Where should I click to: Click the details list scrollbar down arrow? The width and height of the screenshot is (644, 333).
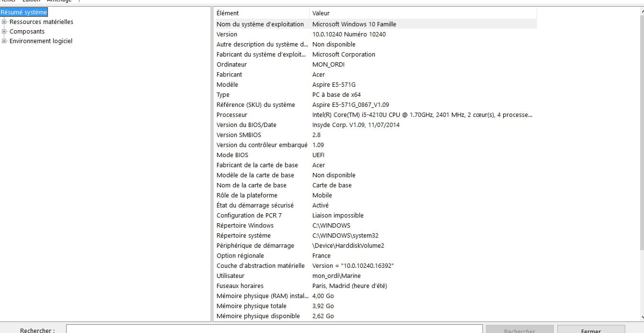tap(641, 317)
